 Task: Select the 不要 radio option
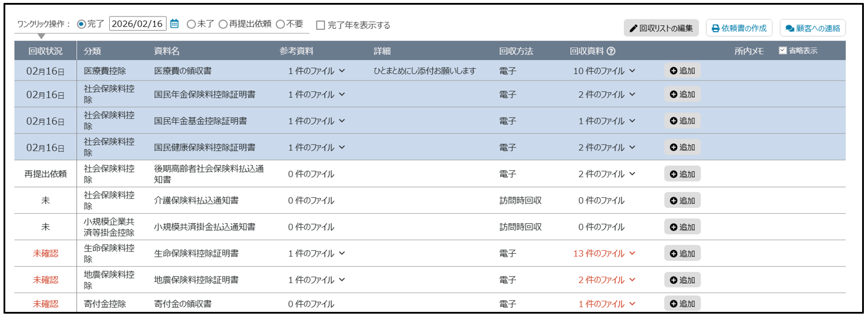click(280, 25)
